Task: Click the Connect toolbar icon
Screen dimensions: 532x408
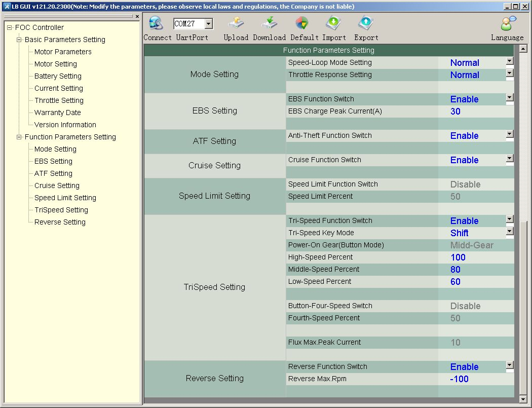Action: pos(156,24)
